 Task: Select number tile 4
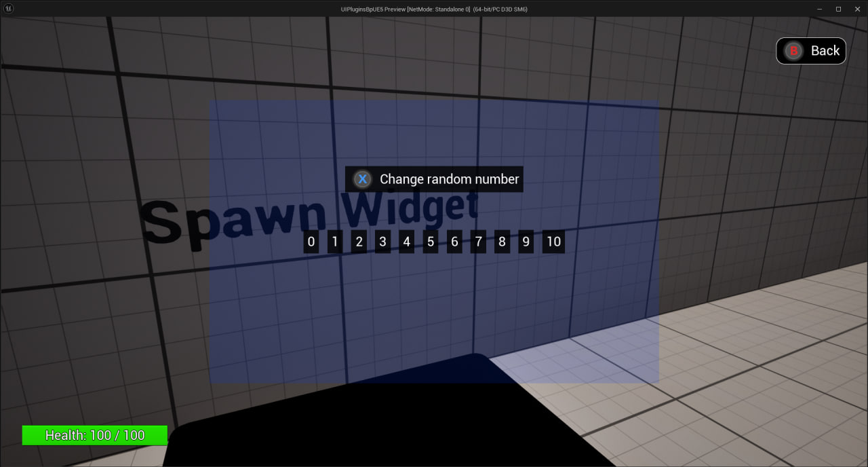(406, 242)
